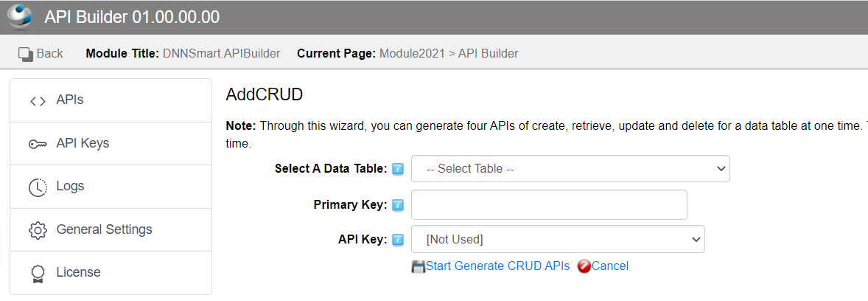Viewport: 868px width, 301px height.
Task: Click the Cancel link
Action: coord(610,266)
